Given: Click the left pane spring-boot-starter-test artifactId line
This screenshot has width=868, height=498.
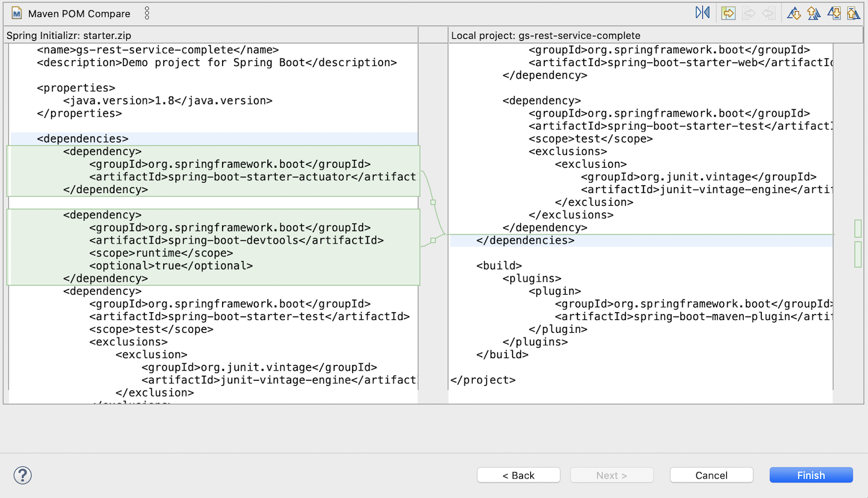Looking at the screenshot, I should (249, 317).
